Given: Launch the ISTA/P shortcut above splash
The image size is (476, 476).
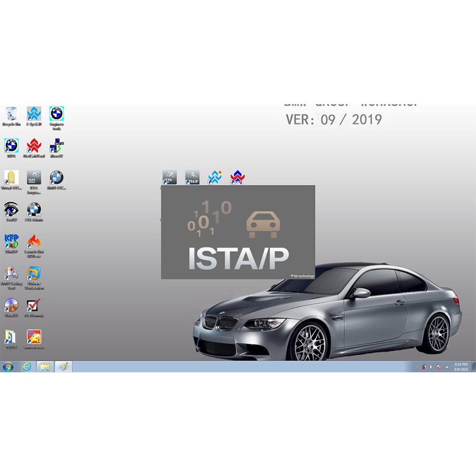Looking at the screenshot, I should tap(192, 177).
